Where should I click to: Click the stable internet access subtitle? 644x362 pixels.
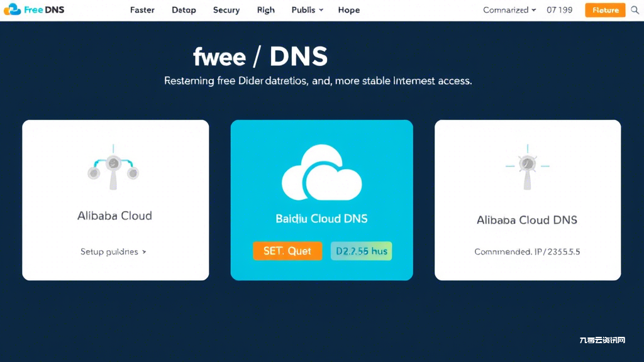point(318,80)
